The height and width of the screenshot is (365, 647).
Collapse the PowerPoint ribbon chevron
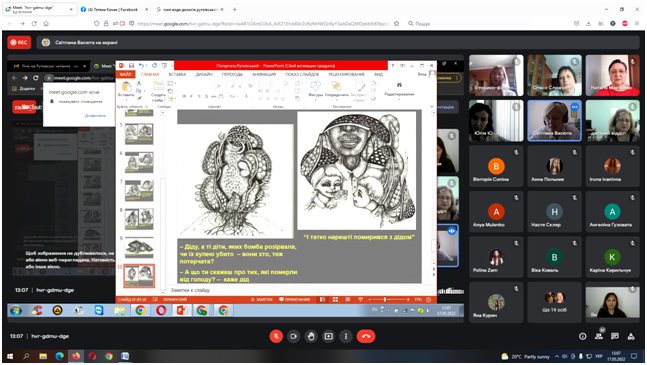[432, 106]
